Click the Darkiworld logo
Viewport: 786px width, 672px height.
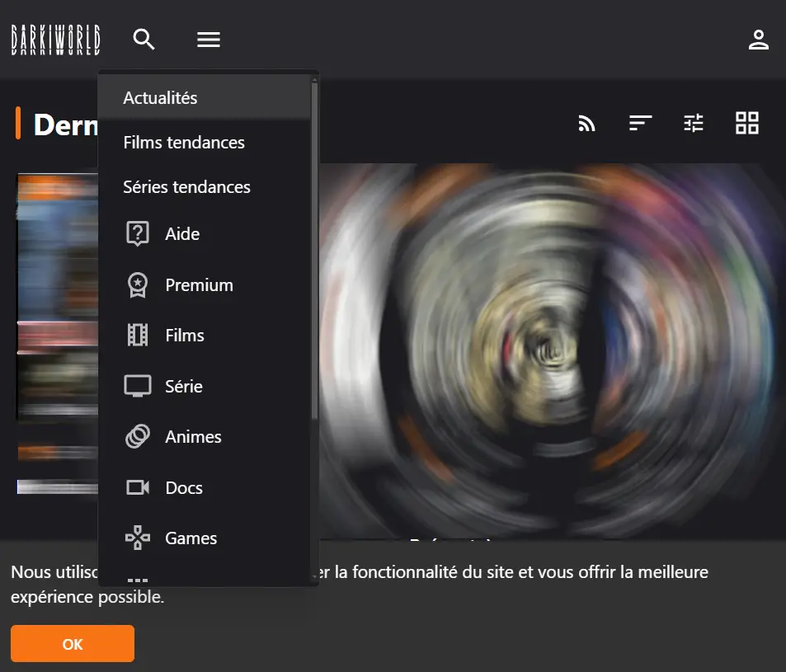54,39
